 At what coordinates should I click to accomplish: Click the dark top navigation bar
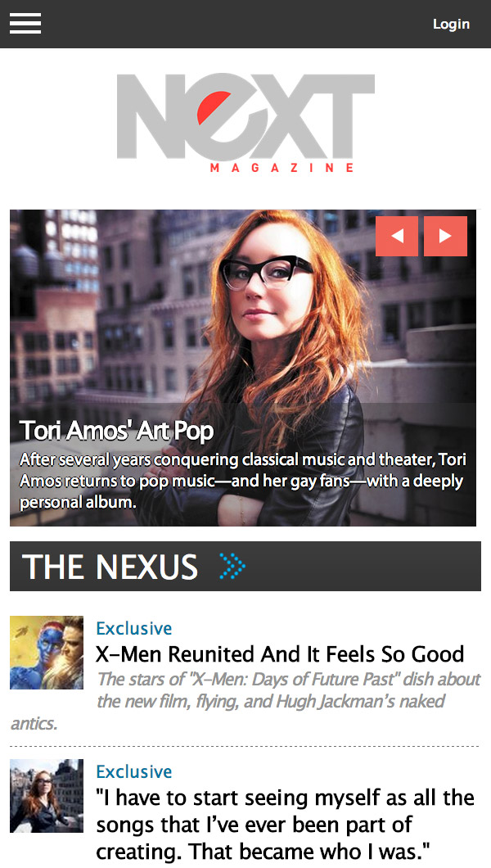(x=245, y=24)
